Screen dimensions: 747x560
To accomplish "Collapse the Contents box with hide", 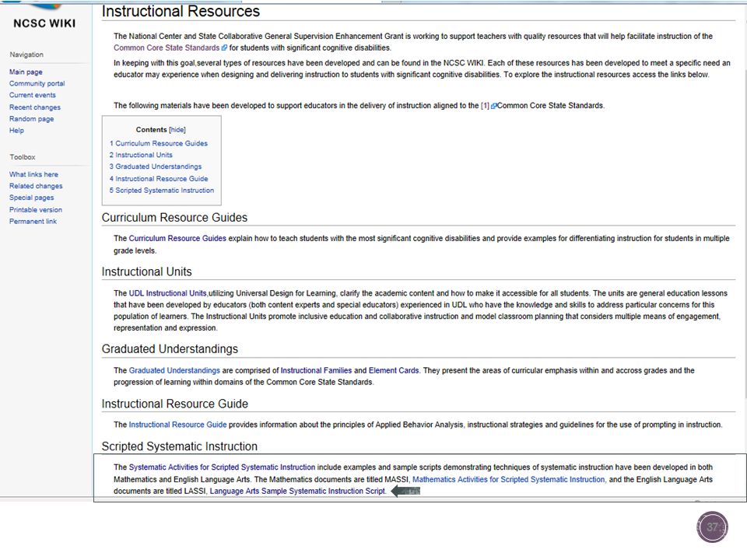I will pyautogui.click(x=177, y=130).
